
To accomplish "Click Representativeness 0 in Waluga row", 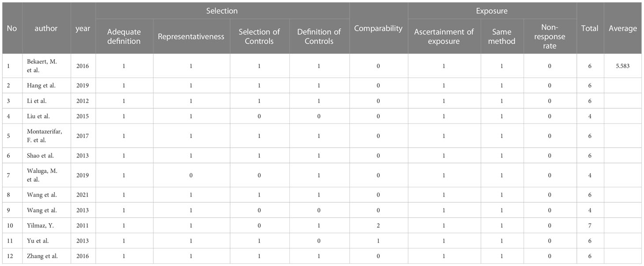I will pyautogui.click(x=191, y=175).
